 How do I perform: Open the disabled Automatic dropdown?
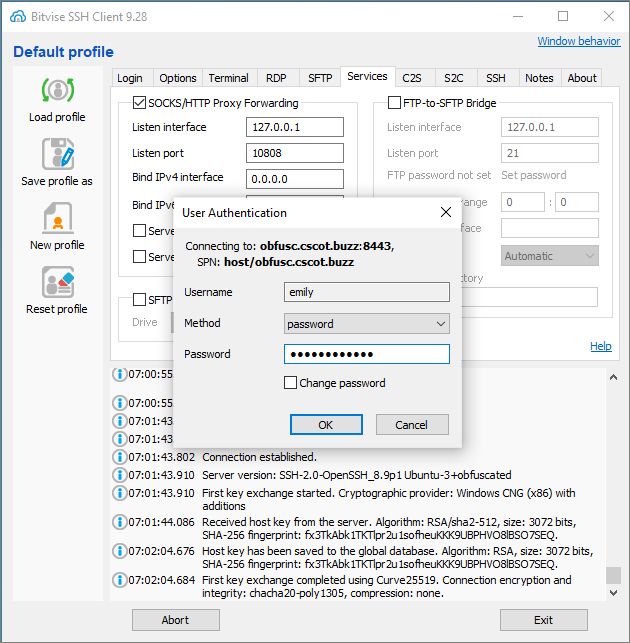550,256
